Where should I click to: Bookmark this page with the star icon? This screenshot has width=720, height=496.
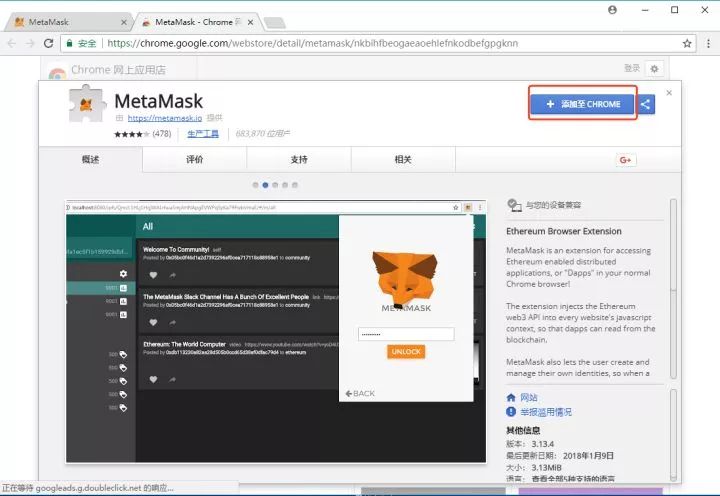point(687,43)
